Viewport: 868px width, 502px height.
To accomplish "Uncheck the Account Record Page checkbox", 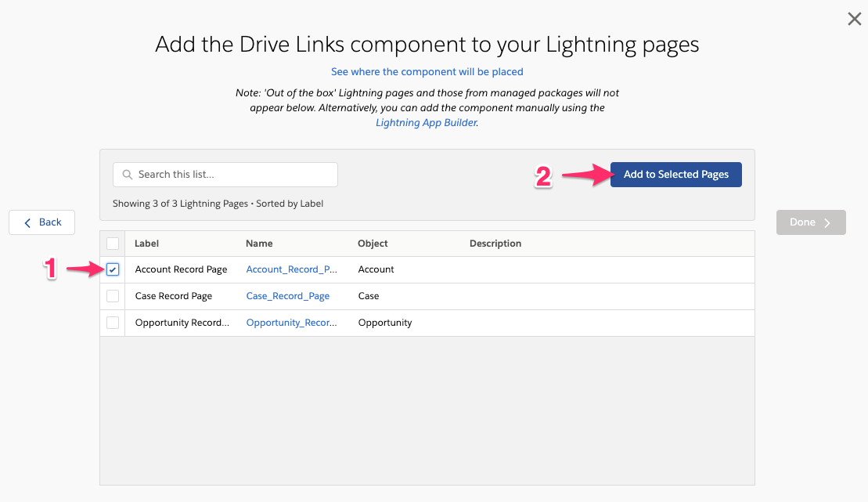I will pos(113,269).
